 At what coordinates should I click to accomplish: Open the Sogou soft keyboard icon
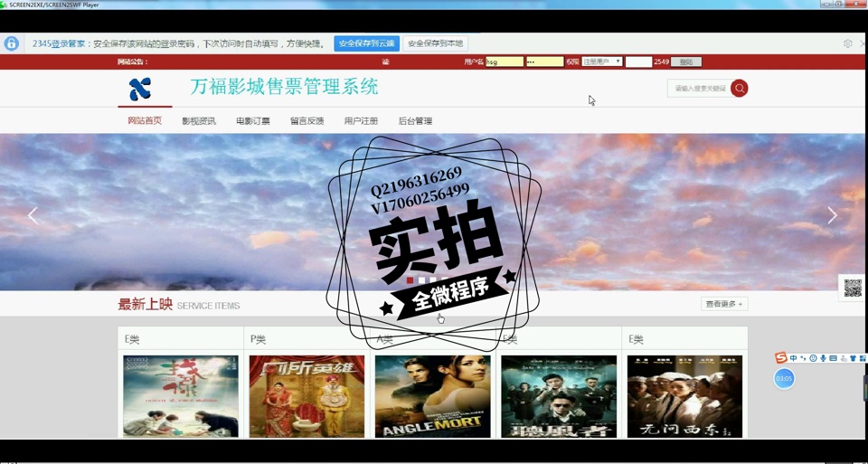[833, 358]
